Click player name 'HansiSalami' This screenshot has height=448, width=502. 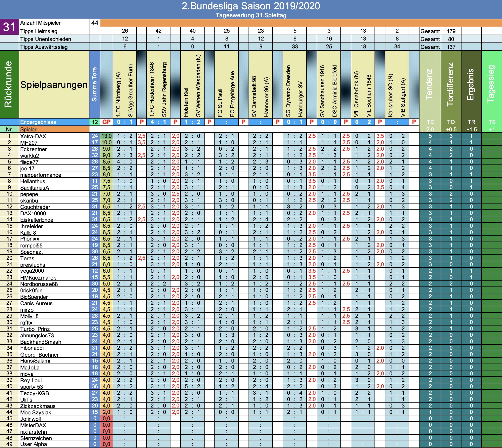click(x=35, y=361)
